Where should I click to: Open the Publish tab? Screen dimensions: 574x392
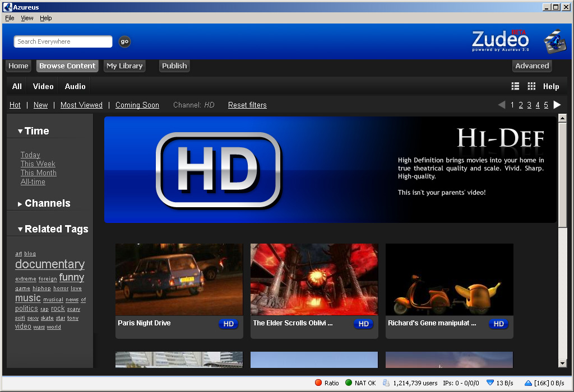pos(174,66)
